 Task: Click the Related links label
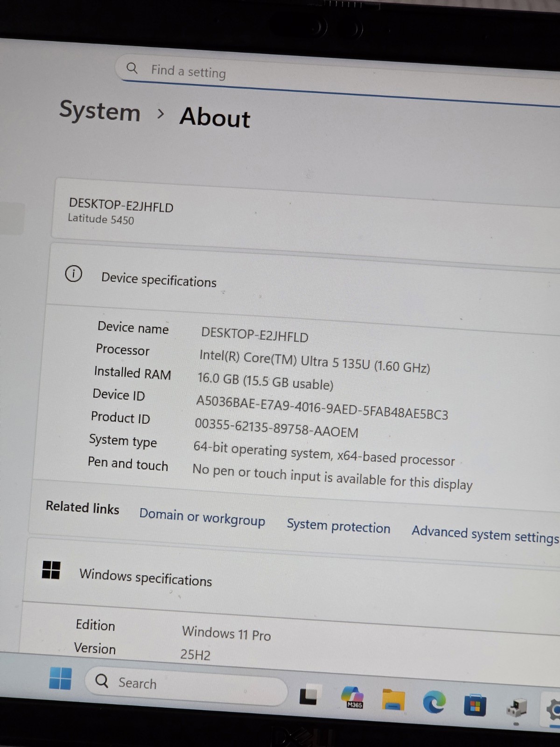click(83, 507)
